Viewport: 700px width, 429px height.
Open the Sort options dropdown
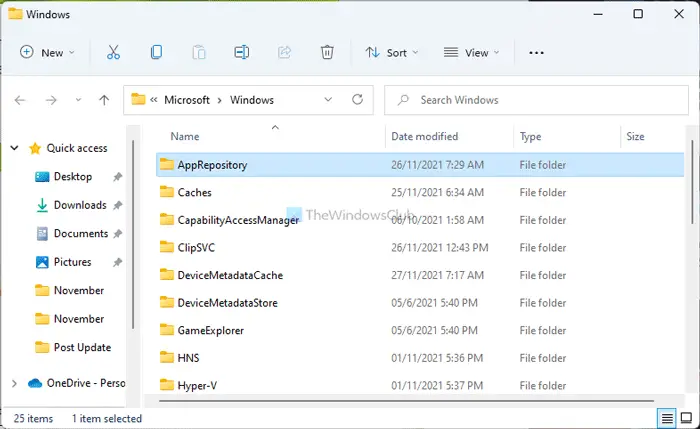click(392, 53)
